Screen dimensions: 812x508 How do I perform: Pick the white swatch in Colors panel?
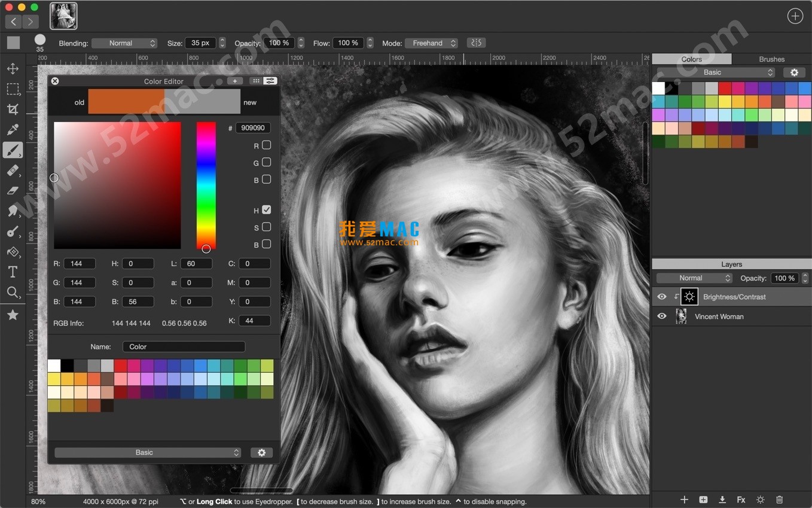tap(658, 89)
